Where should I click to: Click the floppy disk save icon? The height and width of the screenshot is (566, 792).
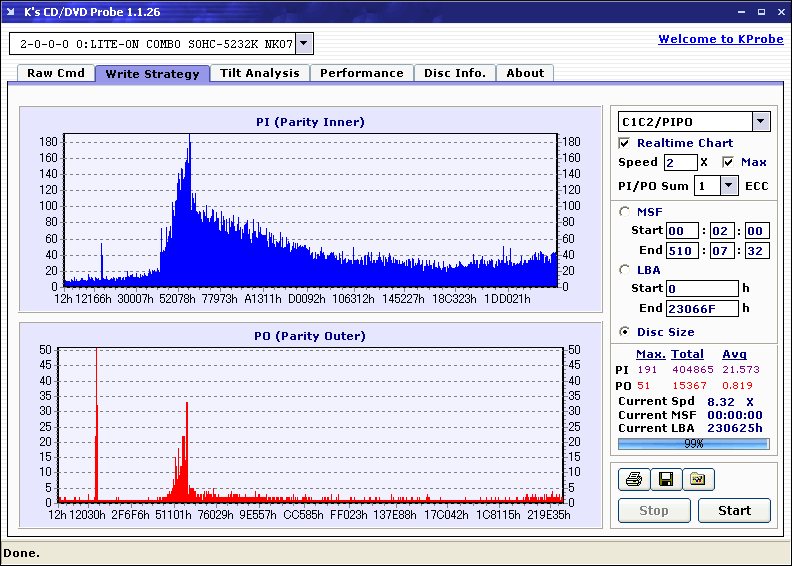tap(665, 480)
